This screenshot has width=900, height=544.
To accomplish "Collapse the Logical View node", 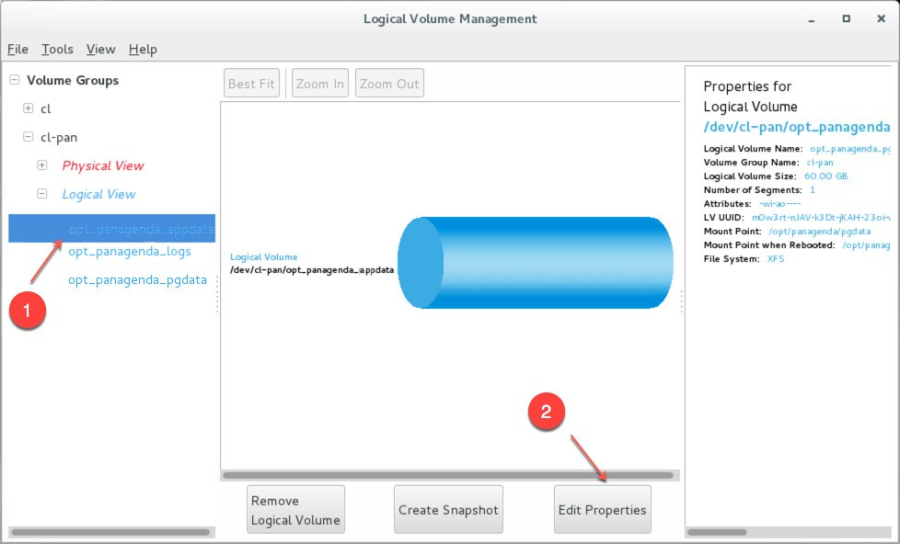I will click(42, 194).
